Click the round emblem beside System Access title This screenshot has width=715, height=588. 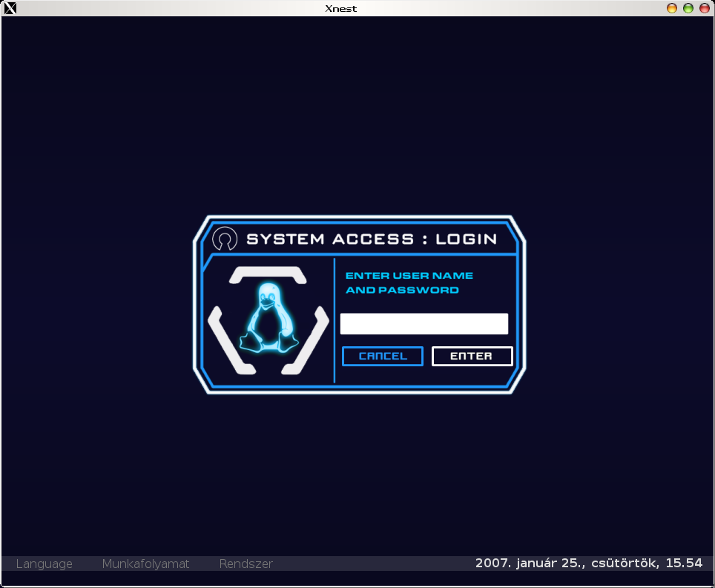click(225, 239)
